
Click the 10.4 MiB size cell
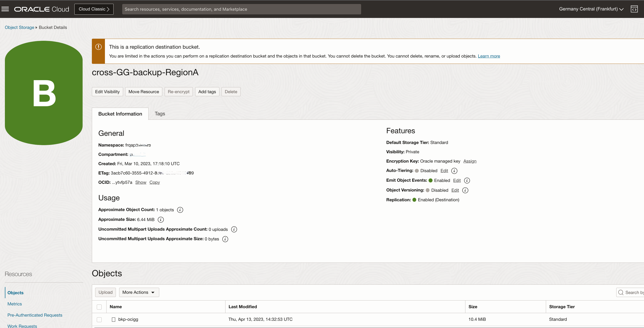point(477,319)
